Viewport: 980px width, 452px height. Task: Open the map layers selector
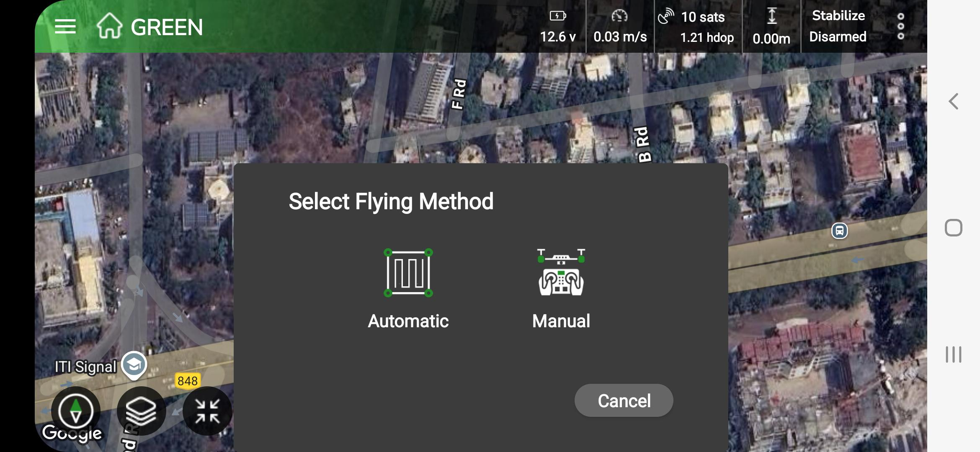(141, 411)
